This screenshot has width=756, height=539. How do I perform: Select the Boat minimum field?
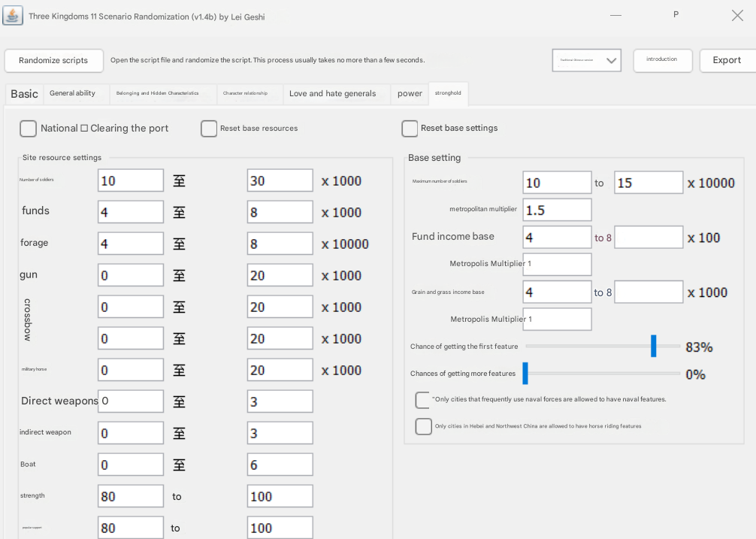[x=131, y=465]
